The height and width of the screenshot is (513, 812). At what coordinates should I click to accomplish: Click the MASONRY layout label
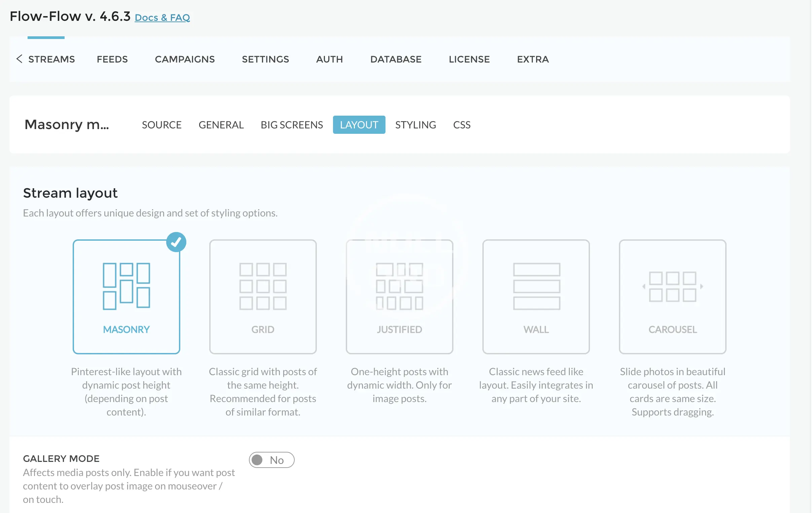click(126, 329)
